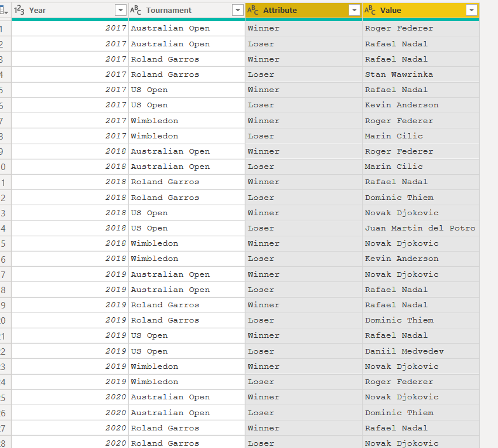Image resolution: width=498 pixels, height=448 pixels.
Task: Open the Value column filter dropdown
Action: 472,10
